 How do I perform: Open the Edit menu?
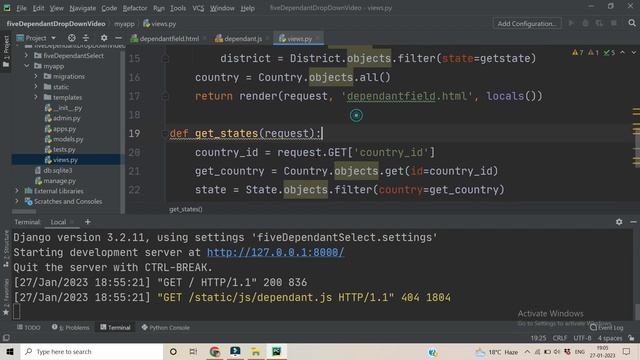[38, 8]
